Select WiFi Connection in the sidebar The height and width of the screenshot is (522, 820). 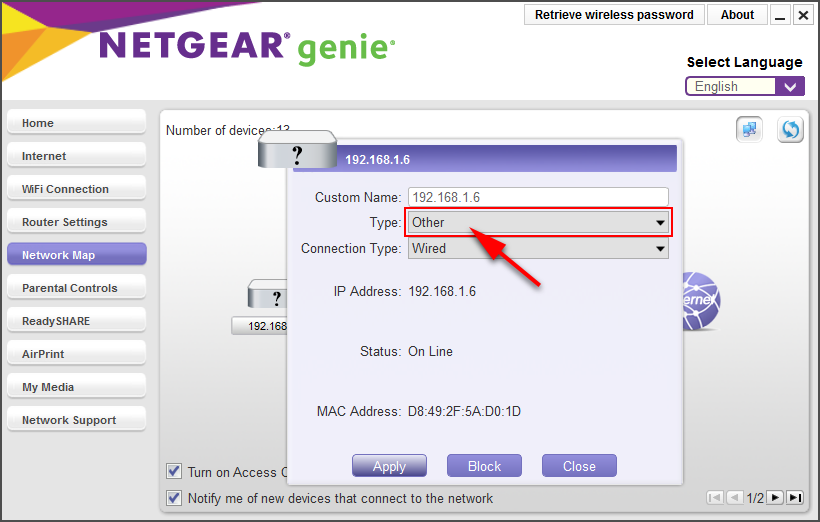coord(76,189)
